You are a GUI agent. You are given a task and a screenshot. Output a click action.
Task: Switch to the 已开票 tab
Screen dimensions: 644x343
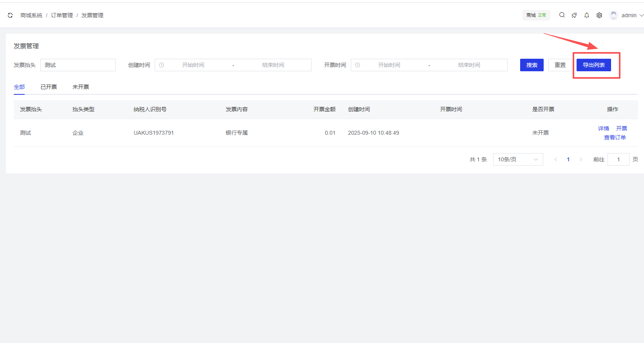coord(49,87)
